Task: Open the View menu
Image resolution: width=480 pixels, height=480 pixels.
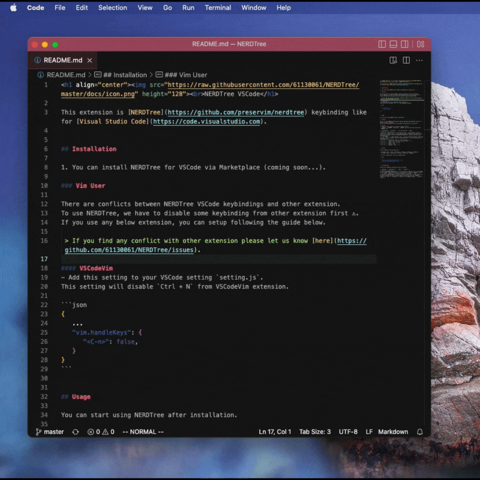Action: point(145,8)
